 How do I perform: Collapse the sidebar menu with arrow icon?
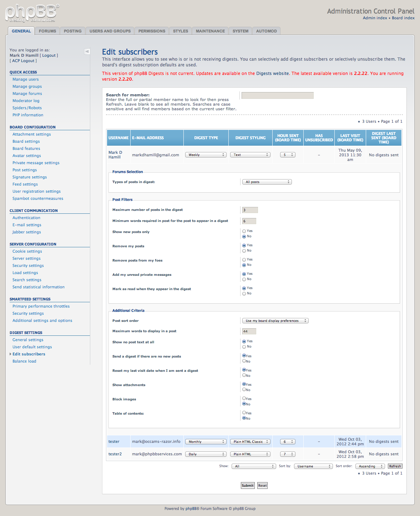click(87, 51)
